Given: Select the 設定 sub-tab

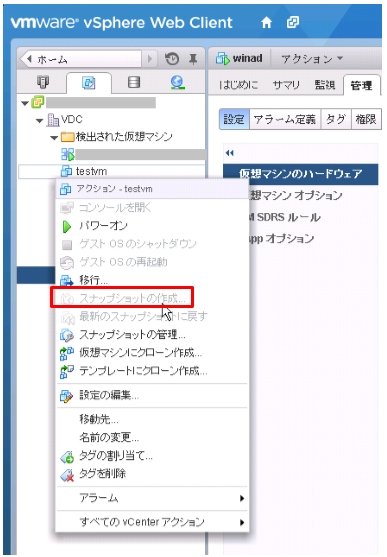Looking at the screenshot, I should (234, 119).
